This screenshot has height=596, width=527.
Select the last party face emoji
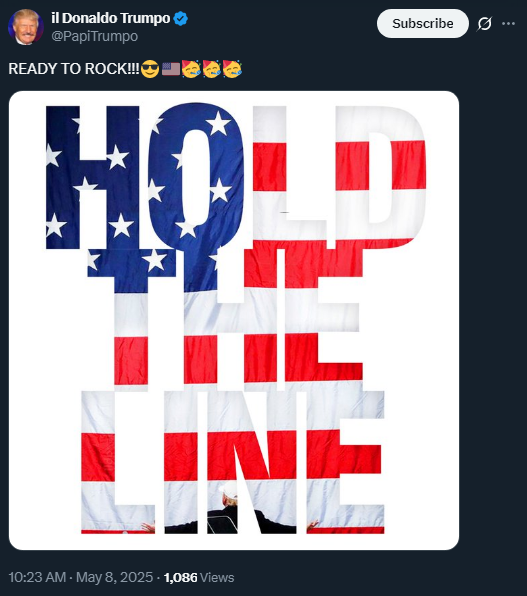(x=232, y=69)
